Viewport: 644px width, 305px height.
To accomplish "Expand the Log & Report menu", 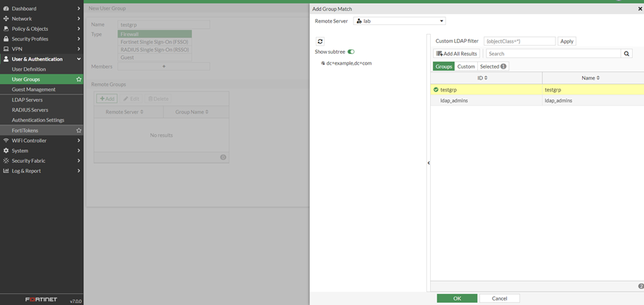I will pos(78,171).
